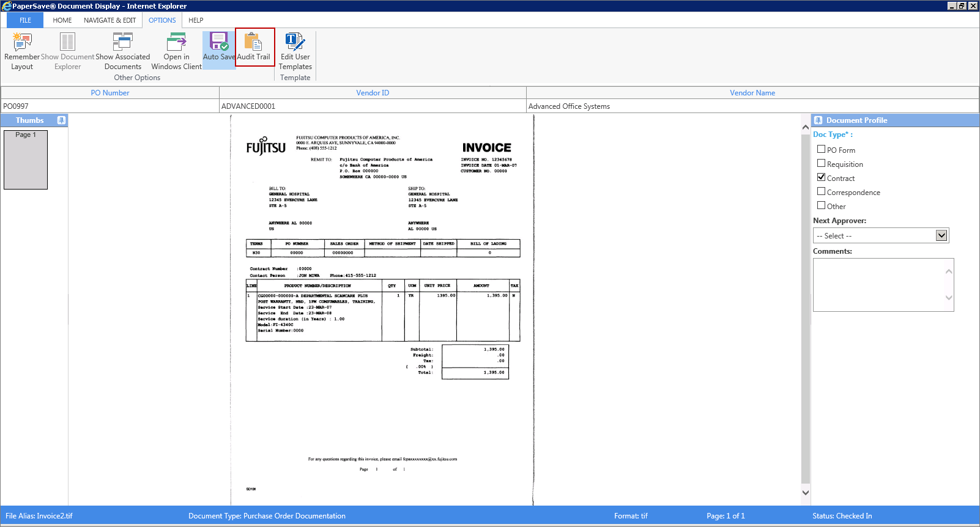Viewport: 980px width, 527px height.
Task: Pin the Thumbs panel
Action: click(x=61, y=120)
